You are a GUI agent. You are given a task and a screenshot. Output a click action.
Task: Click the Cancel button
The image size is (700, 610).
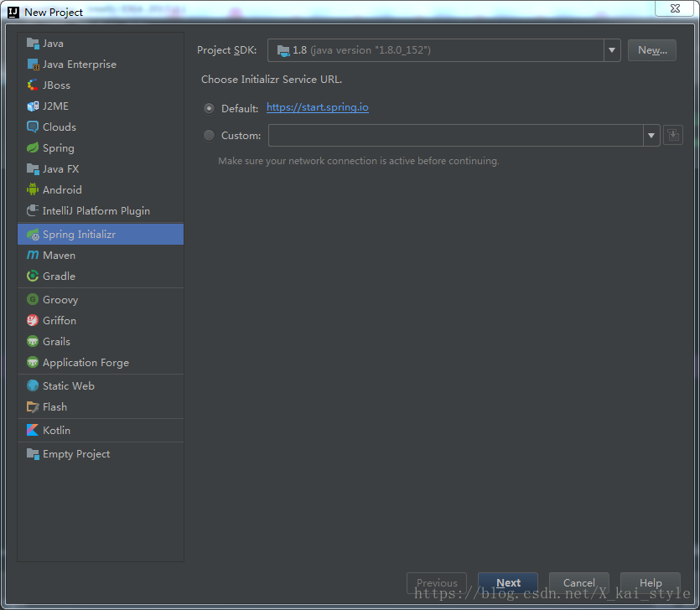point(579,583)
